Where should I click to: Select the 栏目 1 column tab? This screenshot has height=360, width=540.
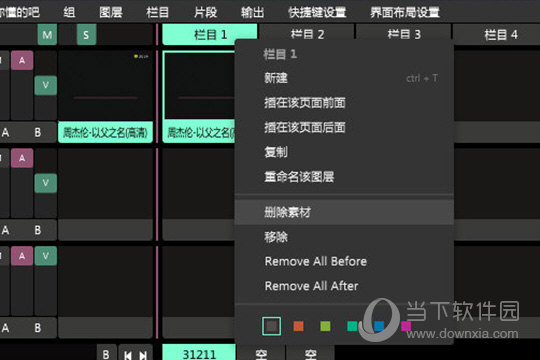pyautogui.click(x=210, y=34)
